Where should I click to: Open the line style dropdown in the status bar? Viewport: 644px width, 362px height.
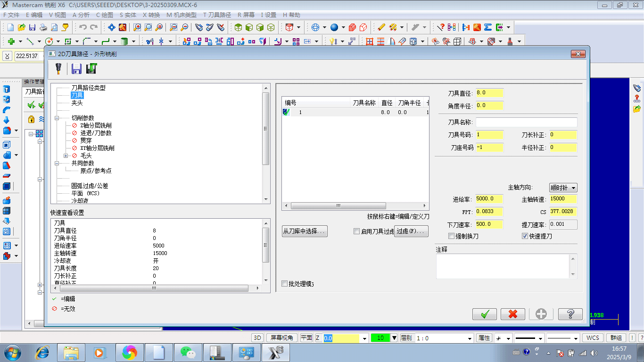coord(540,338)
